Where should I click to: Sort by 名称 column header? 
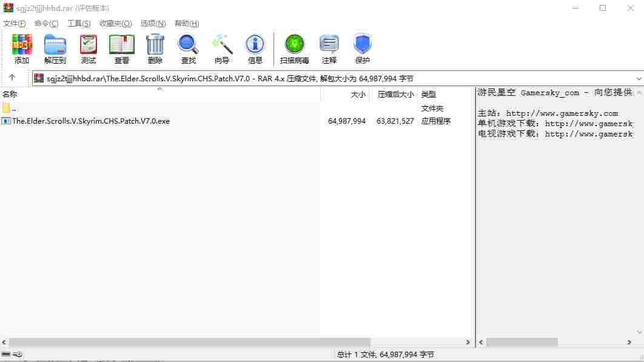point(160,95)
